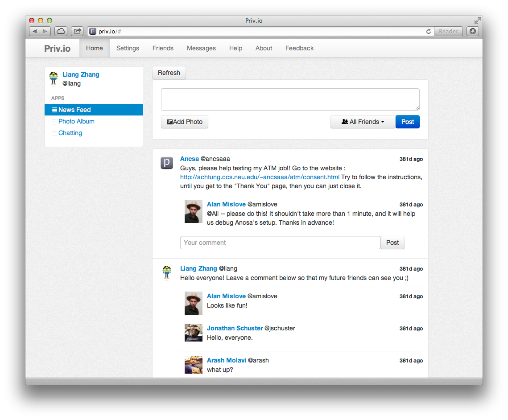The width and height of the screenshot is (508, 420).
Task: Click the iCloud tabs icon in toolbar
Action: [x=61, y=31]
